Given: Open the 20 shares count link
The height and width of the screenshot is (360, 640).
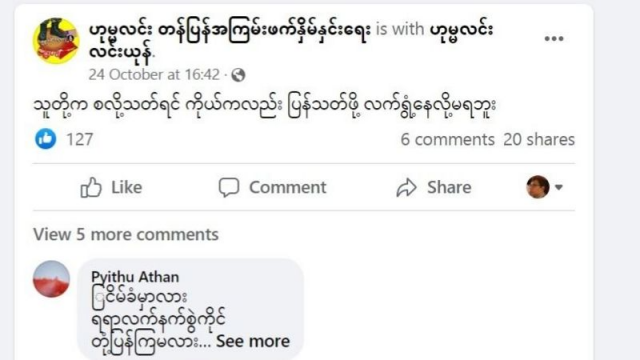Looking at the screenshot, I should (x=539, y=140).
